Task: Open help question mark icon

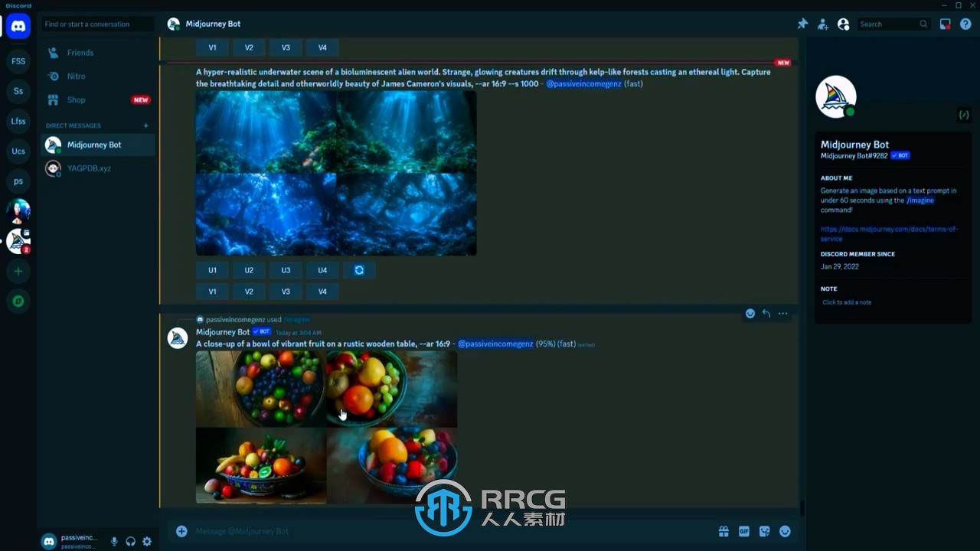Action: (x=965, y=24)
